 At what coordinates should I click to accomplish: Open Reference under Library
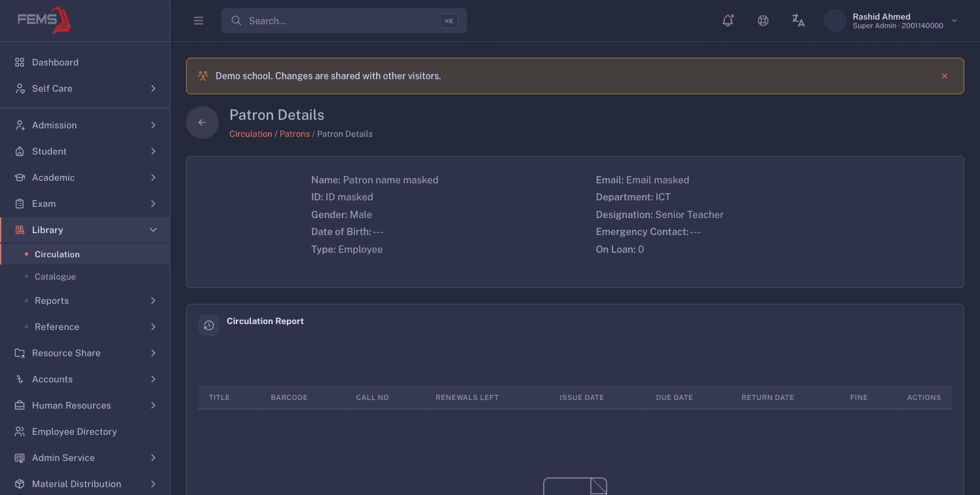point(85,327)
